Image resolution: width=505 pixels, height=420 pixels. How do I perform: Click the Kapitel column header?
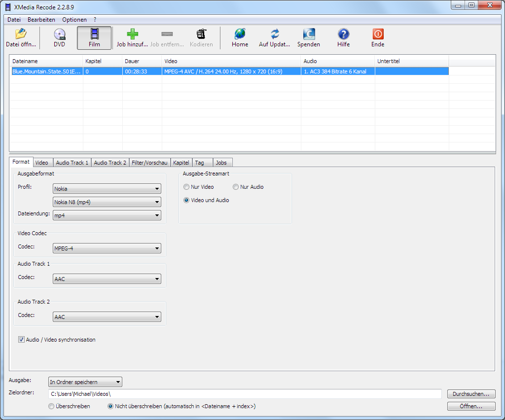tap(103, 61)
